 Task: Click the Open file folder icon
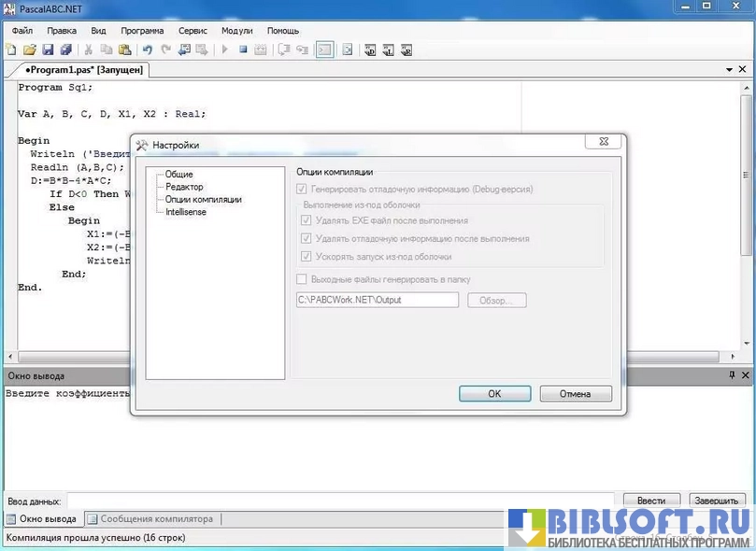(29, 49)
